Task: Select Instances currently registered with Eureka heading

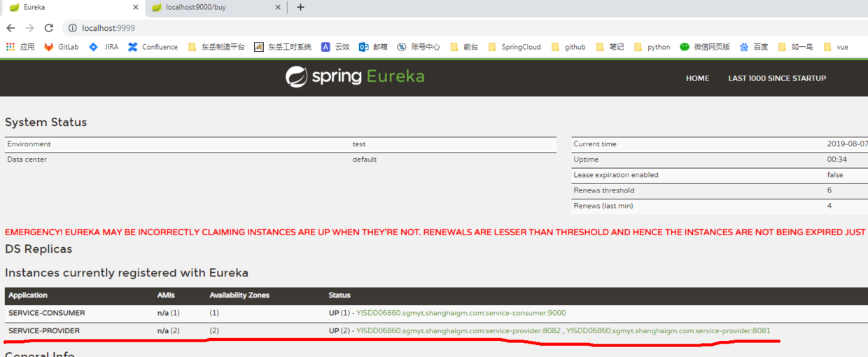Action: tap(127, 272)
